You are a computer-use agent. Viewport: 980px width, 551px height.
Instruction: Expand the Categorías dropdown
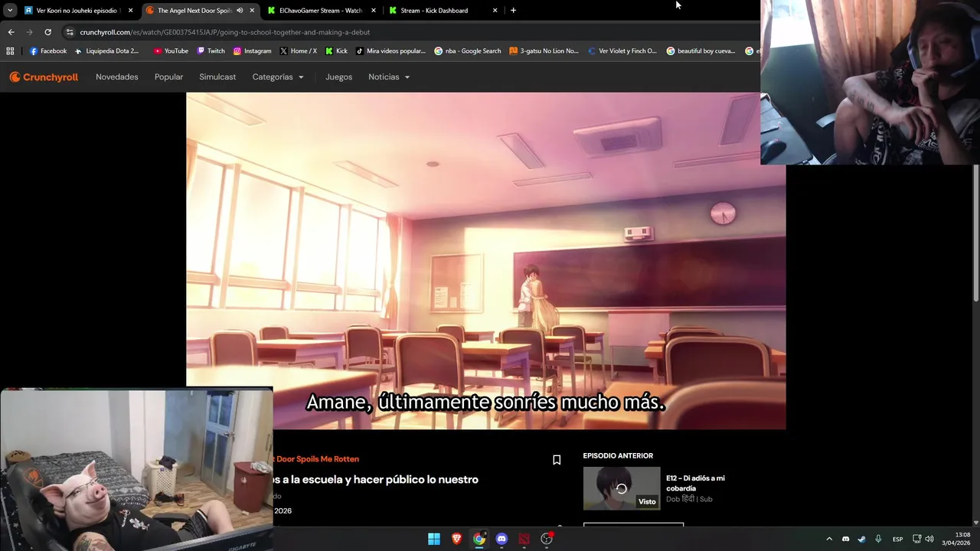(x=278, y=77)
